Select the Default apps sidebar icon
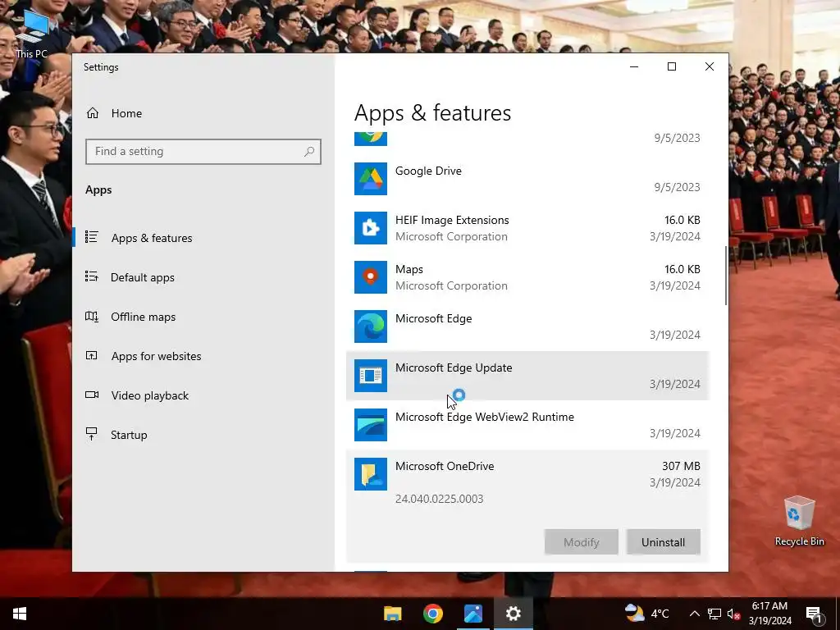Image resolution: width=840 pixels, height=630 pixels. coord(92,276)
